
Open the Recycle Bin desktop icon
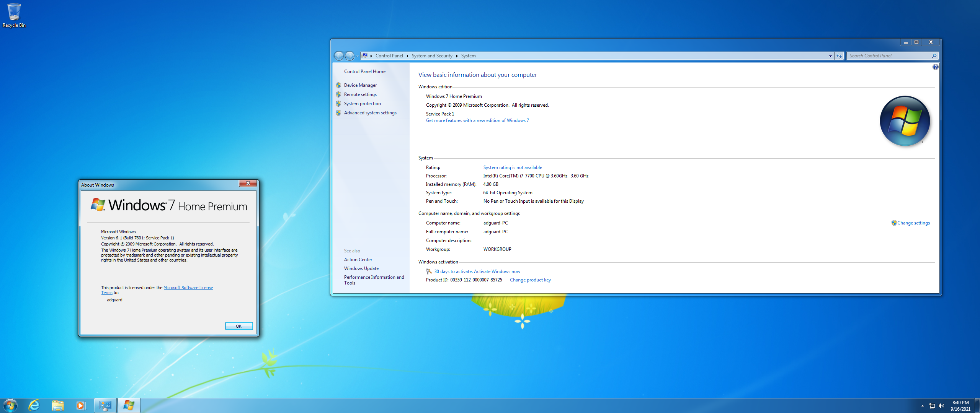(x=14, y=15)
